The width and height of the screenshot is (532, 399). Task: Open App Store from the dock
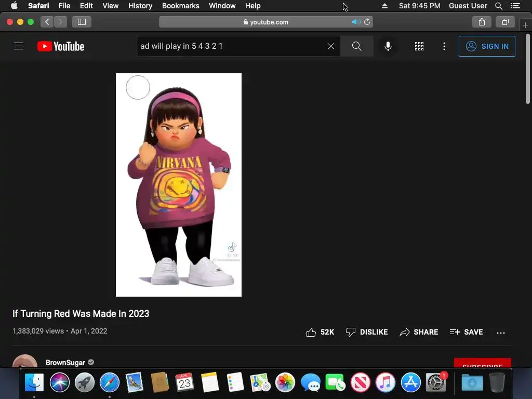pos(410,382)
